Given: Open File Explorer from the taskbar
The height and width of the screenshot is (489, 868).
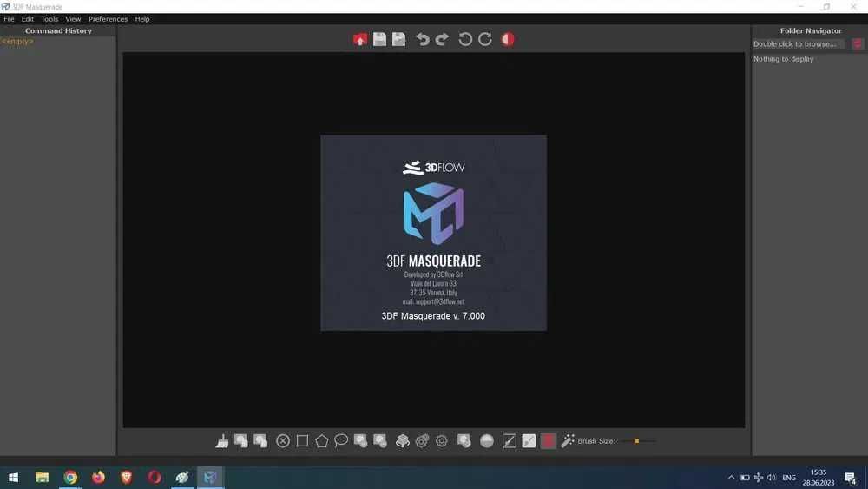Looking at the screenshot, I should (42, 477).
